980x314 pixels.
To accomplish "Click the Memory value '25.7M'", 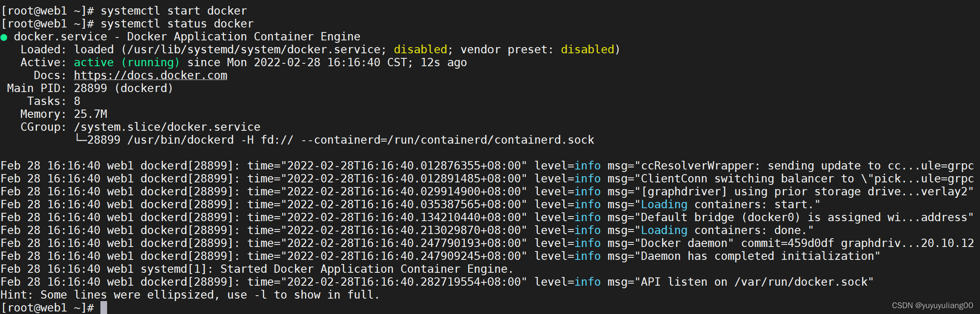I will (90, 114).
